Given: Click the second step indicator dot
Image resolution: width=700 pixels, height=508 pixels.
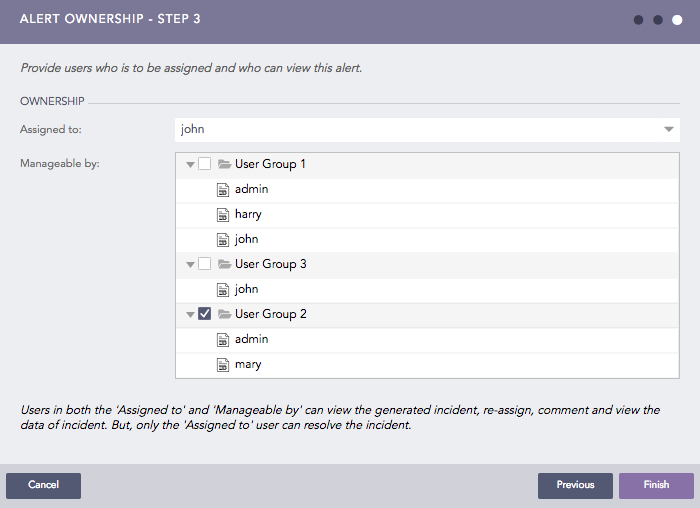Looking at the screenshot, I should click(658, 19).
